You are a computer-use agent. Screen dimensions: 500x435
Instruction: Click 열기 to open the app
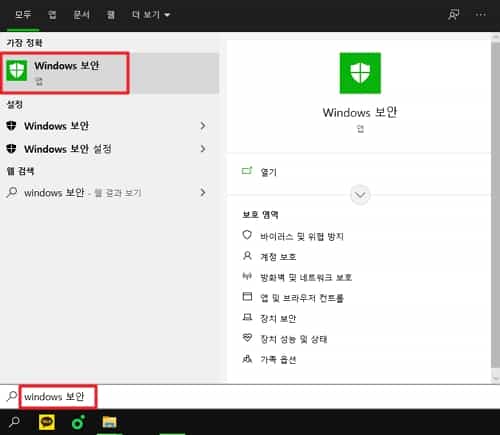[x=269, y=172]
